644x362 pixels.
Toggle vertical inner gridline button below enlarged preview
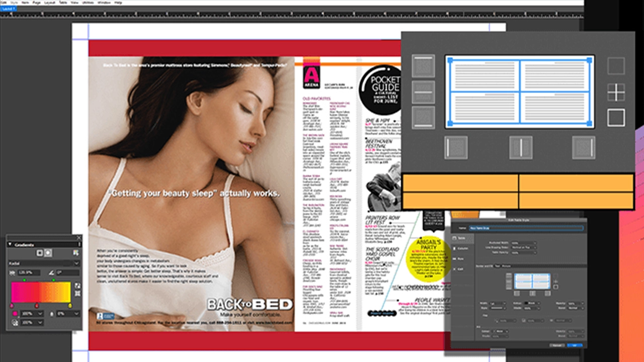pyautogui.click(x=521, y=147)
